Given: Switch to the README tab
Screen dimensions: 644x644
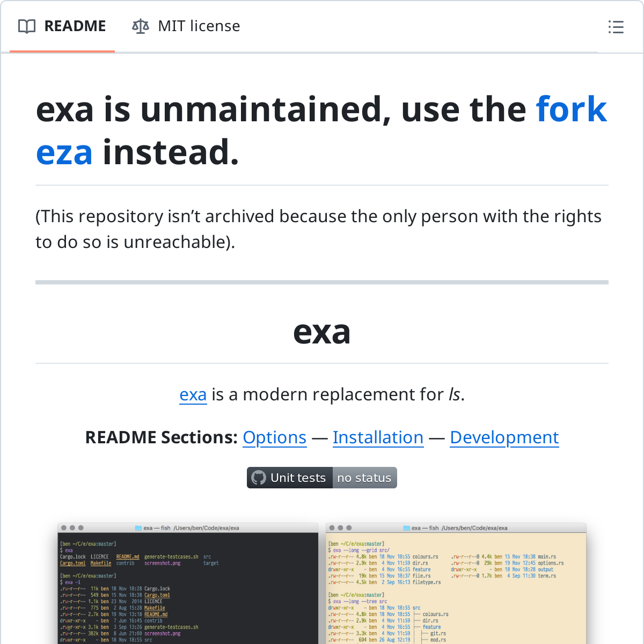Looking at the screenshot, I should point(75,26).
